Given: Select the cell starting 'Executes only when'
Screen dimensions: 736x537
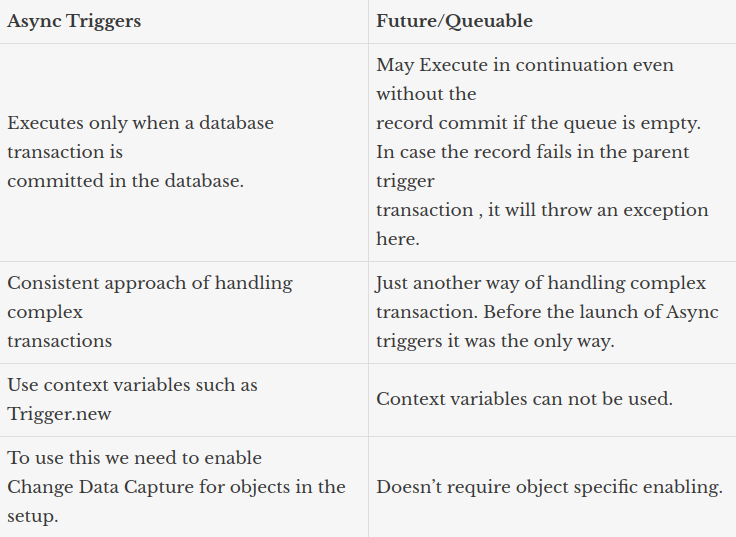Looking at the screenshot, I should [140, 152].
